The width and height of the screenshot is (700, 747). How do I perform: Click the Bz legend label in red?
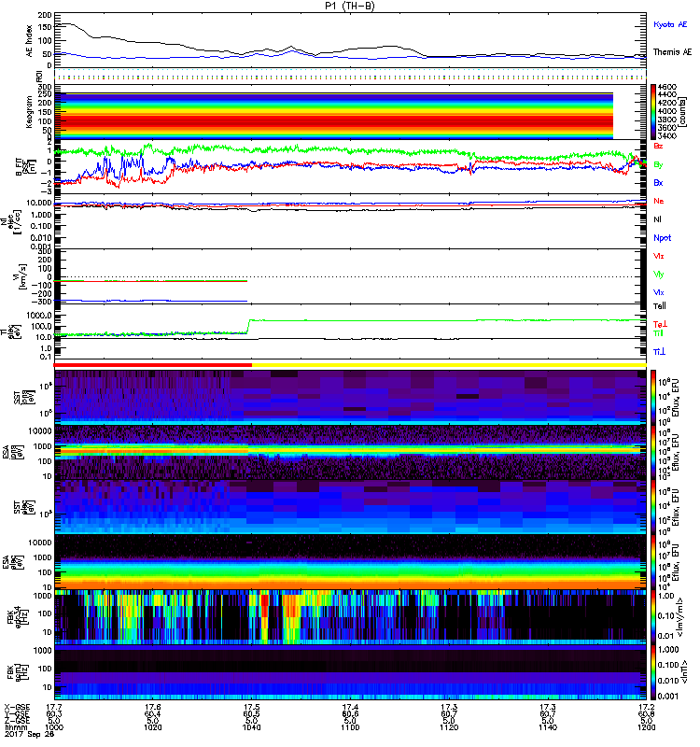[659, 146]
